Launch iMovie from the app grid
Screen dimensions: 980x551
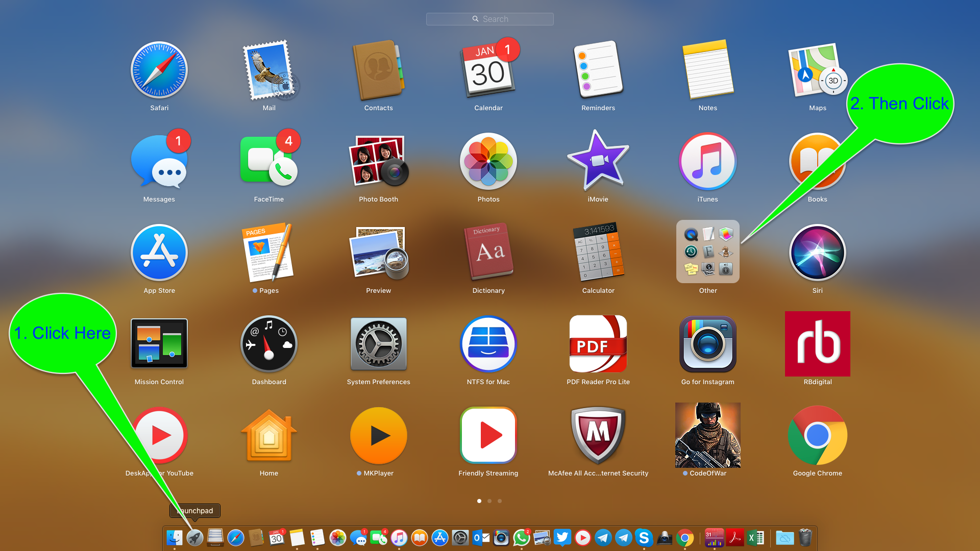click(x=598, y=161)
